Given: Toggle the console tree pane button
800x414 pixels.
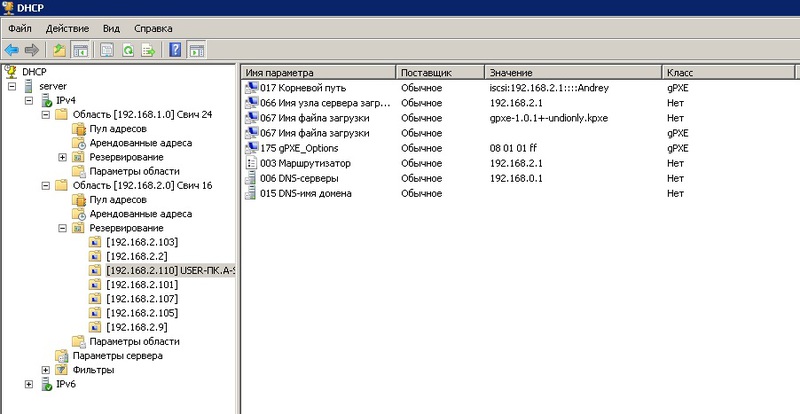Looking at the screenshot, I should [81, 50].
